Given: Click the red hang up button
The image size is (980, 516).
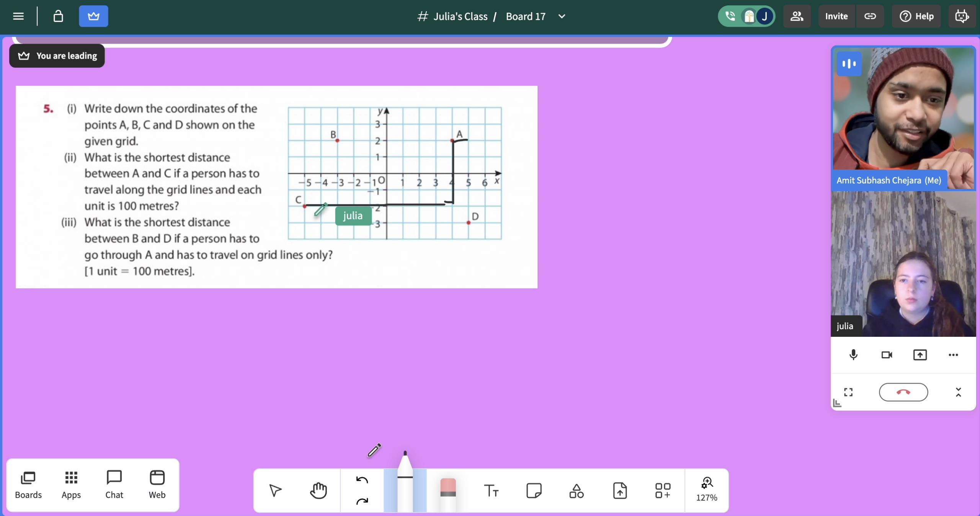Looking at the screenshot, I should 903,392.
